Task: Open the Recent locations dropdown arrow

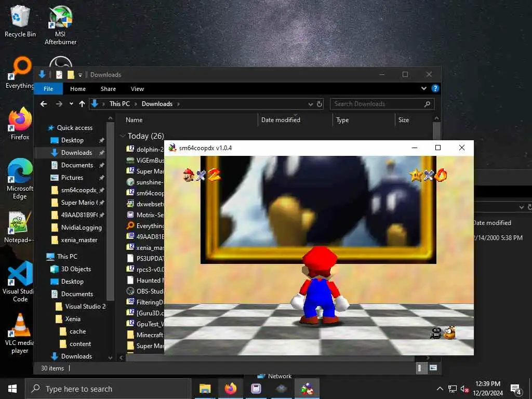Action: click(71, 104)
